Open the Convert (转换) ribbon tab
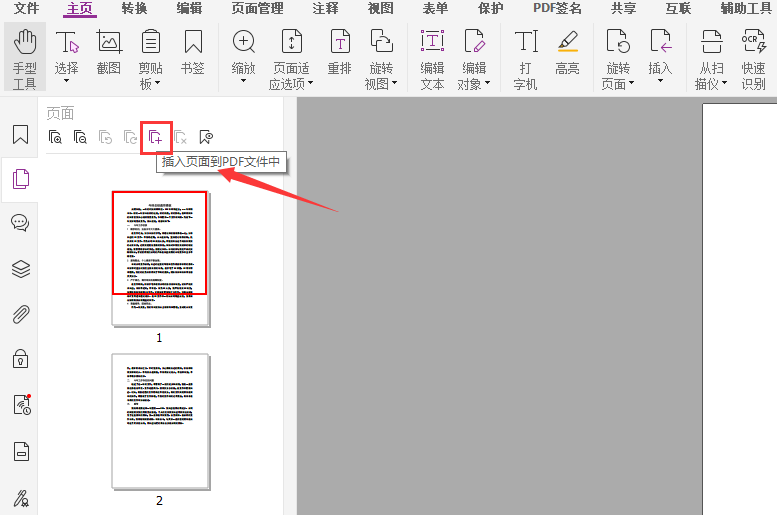This screenshot has width=777, height=515. [x=134, y=9]
